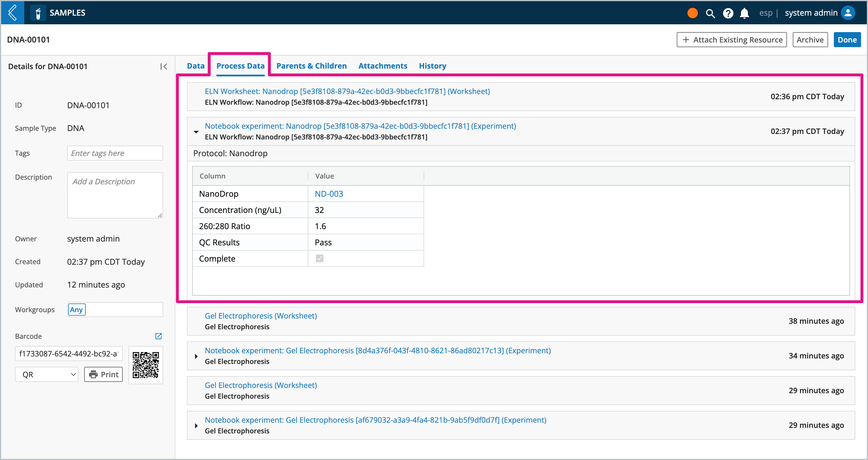Open ELN Worksheet: Nanodrop link
Image resolution: width=868 pixels, height=460 pixels.
tap(347, 91)
